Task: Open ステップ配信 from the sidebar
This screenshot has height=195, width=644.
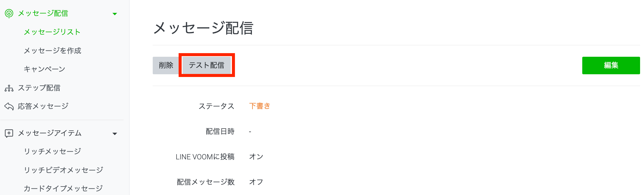Action: (39, 88)
